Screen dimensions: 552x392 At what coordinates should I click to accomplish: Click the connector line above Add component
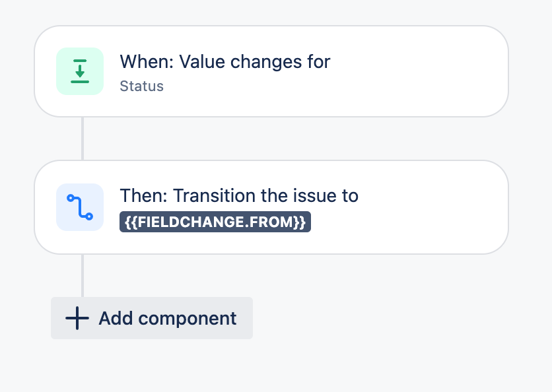[x=83, y=275]
